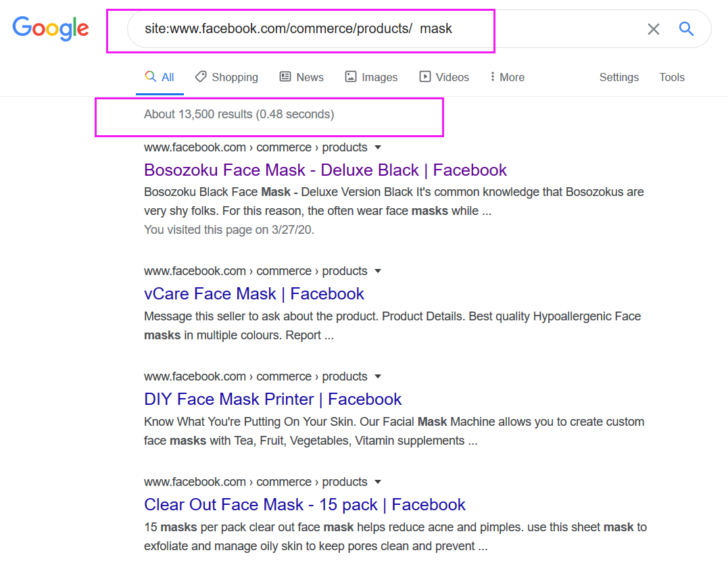This screenshot has width=728, height=563.
Task: Click the Google logo
Action: [51, 28]
